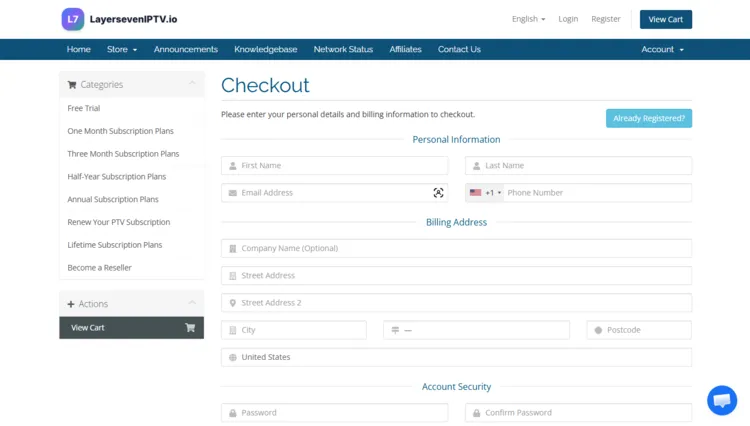Click the autofill icon in Email Address field
The height and width of the screenshot is (426, 750).
click(x=438, y=193)
